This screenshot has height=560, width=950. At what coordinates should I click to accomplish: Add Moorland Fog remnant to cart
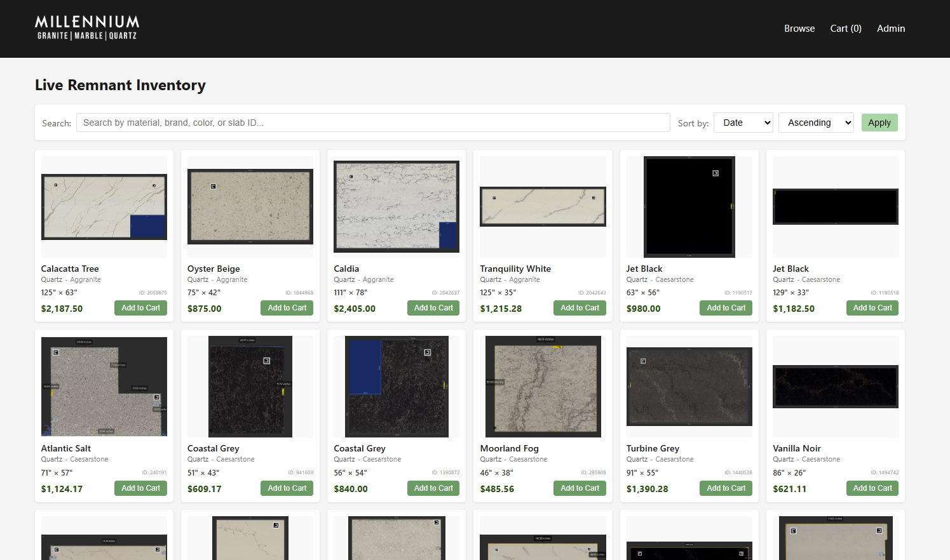tap(580, 488)
